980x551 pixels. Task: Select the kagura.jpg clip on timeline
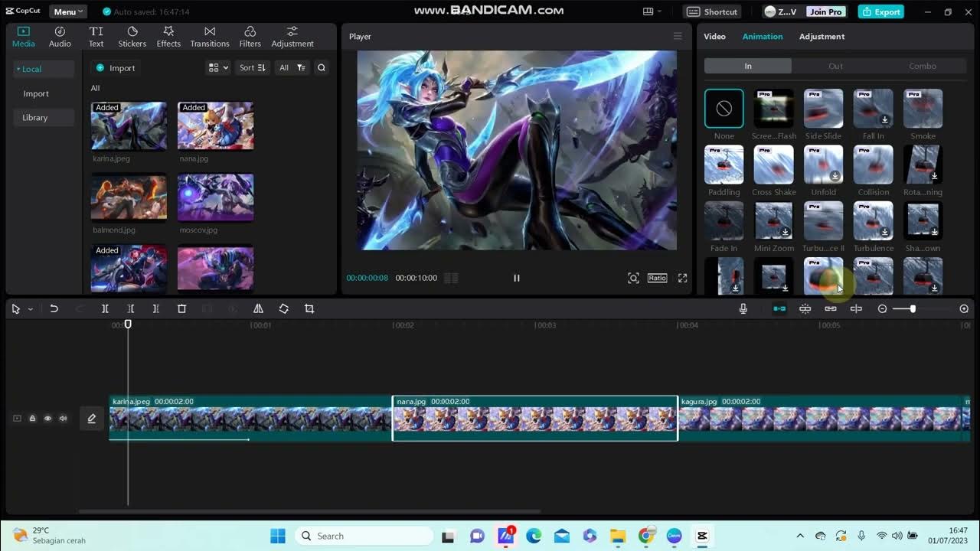tap(822, 418)
